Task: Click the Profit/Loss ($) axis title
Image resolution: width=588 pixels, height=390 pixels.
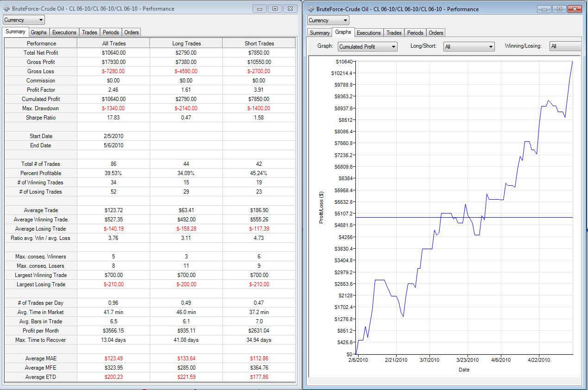Action: tap(322, 208)
